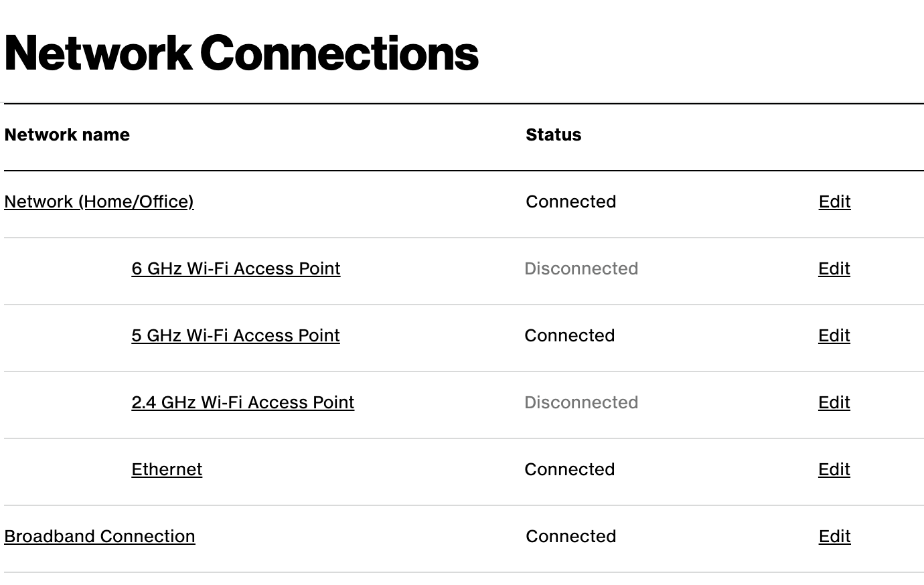Open the Network (Home/Office) link

[x=99, y=201]
